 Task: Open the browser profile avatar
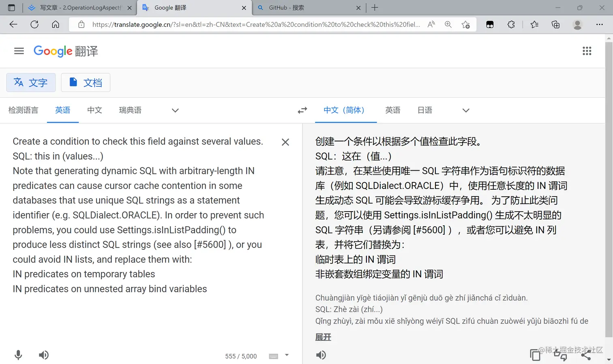pos(577,24)
